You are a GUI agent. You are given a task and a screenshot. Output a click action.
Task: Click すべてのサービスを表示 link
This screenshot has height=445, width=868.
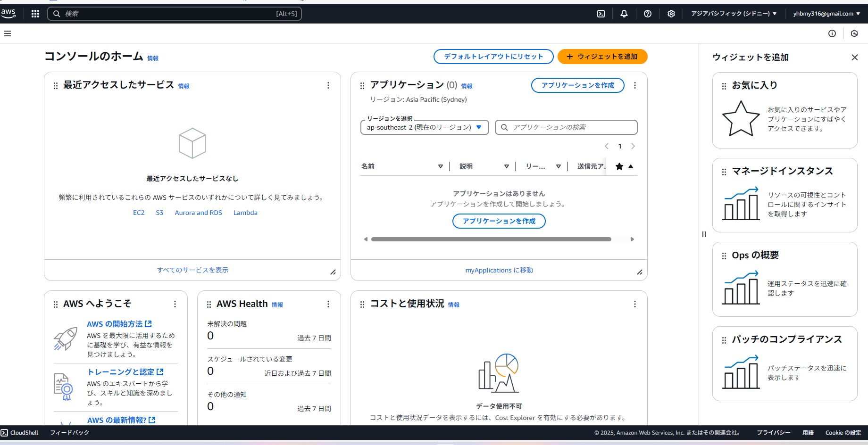click(x=192, y=270)
